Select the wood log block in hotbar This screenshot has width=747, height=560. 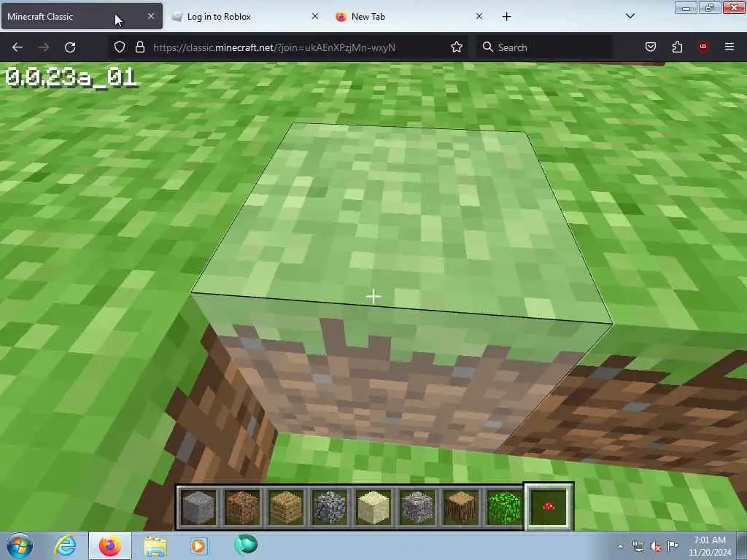(x=461, y=507)
